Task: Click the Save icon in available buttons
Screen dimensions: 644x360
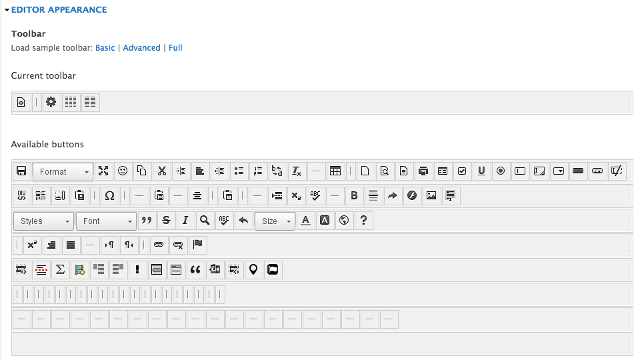Action: click(21, 171)
